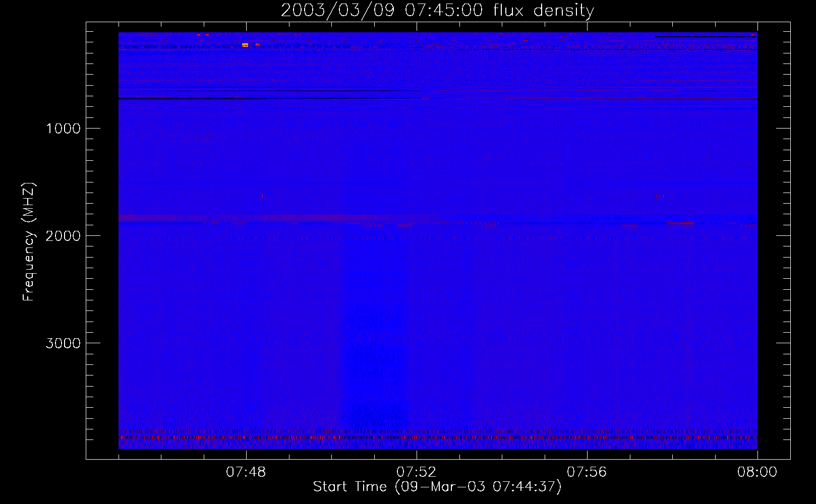
Task: Click the black horizontal line at spectrogram top right
Action: pos(705,36)
